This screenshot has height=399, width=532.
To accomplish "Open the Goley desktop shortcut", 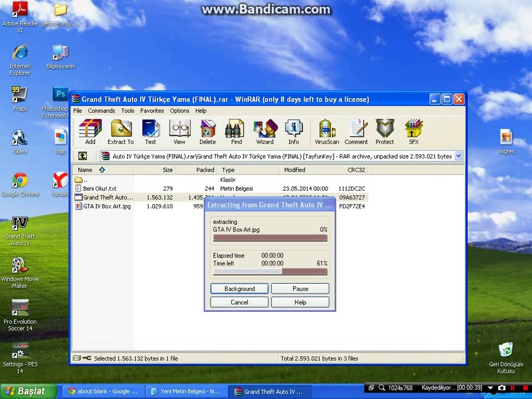I will pyautogui.click(x=20, y=142).
